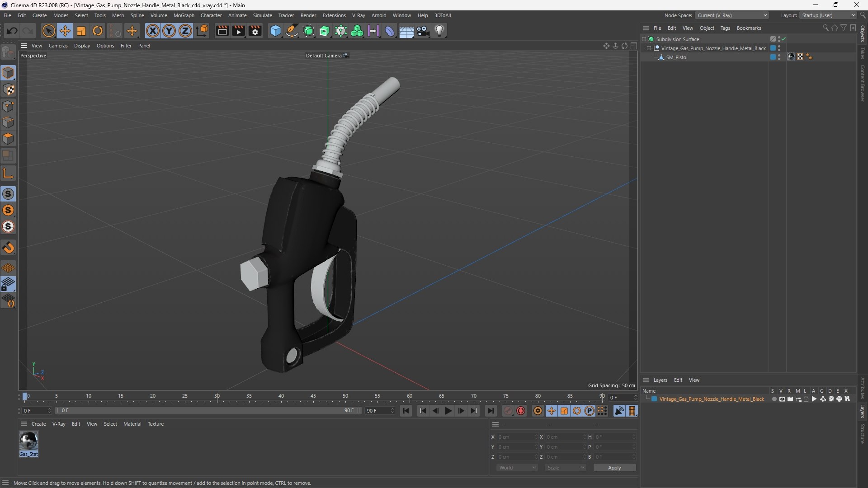The image size is (868, 488).
Task: Click timeline ruler at frame 45
Action: point(313,396)
